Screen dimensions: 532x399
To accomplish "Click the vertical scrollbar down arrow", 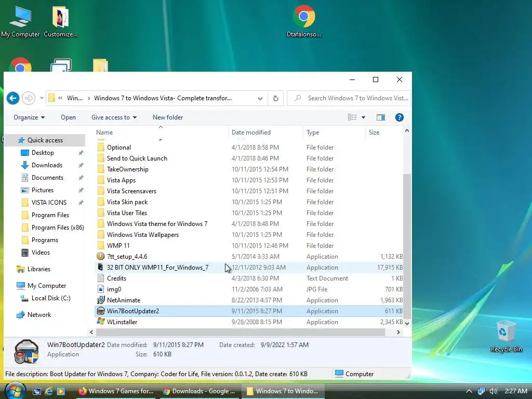I will pyautogui.click(x=407, y=324).
